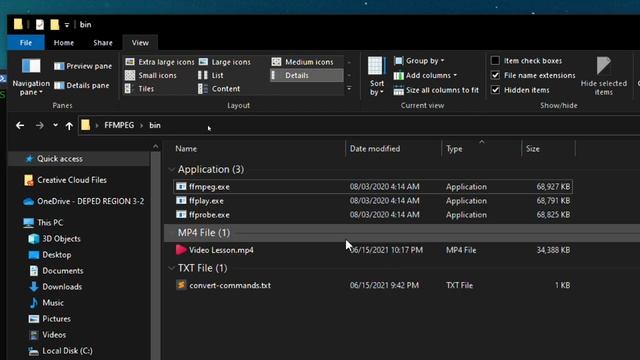Open the recent locations dropdown

click(55, 125)
